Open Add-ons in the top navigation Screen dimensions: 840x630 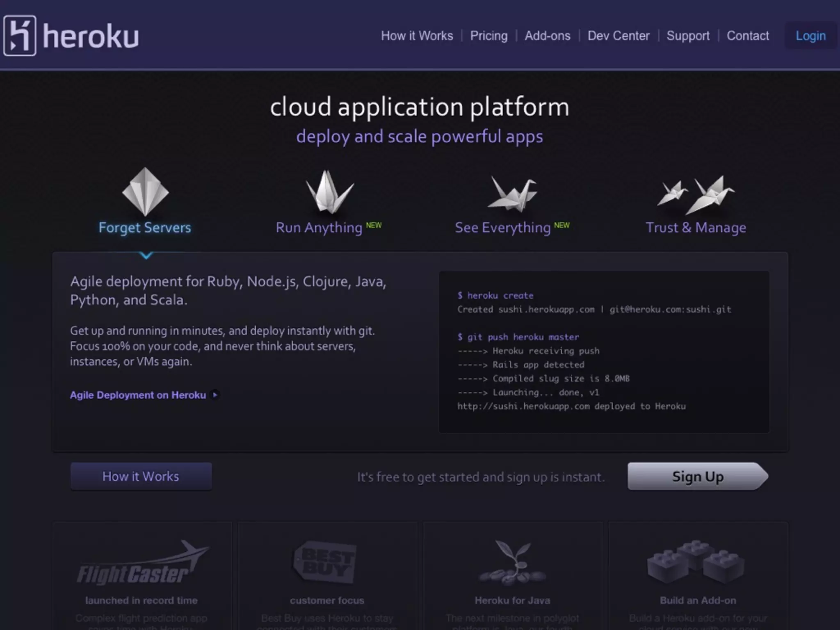click(x=547, y=36)
